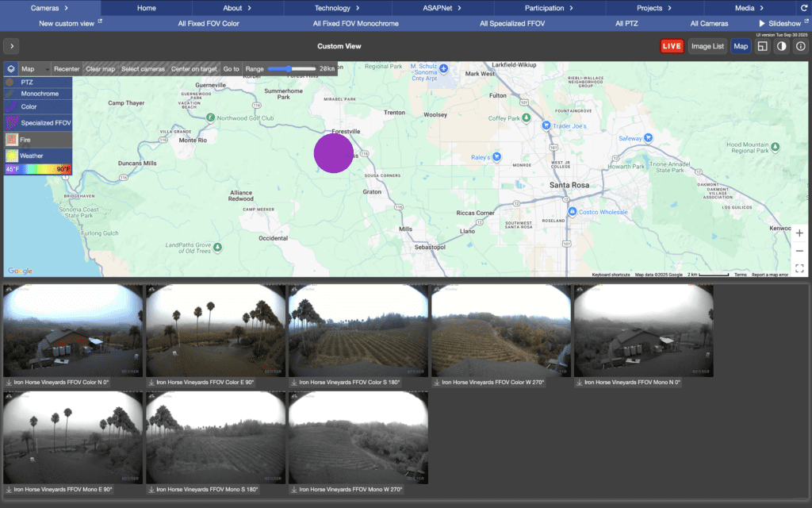Download Iron Horse Vineyards Color N 0° image

(x=8, y=383)
